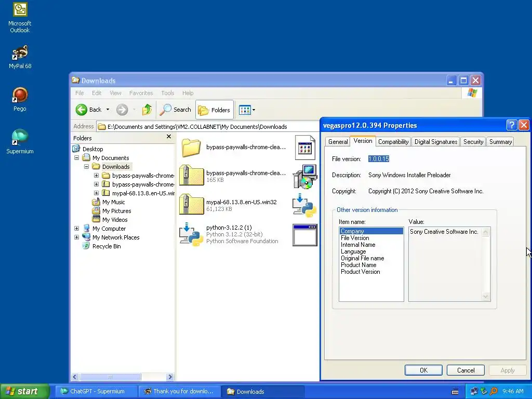
Task: Select Original File name item
Action: tap(362, 258)
